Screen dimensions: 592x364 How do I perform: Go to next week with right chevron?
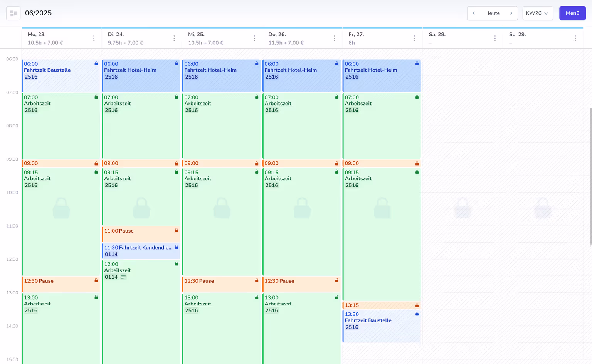coord(511,13)
